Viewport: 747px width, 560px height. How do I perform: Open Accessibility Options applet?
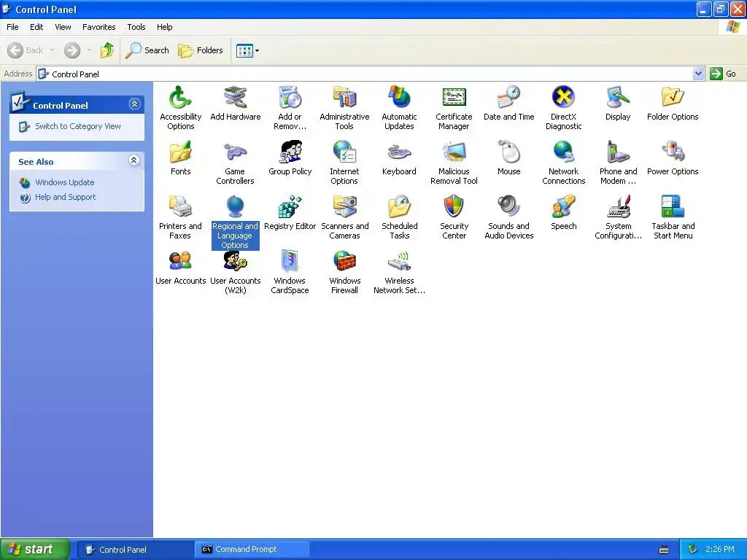click(x=180, y=108)
